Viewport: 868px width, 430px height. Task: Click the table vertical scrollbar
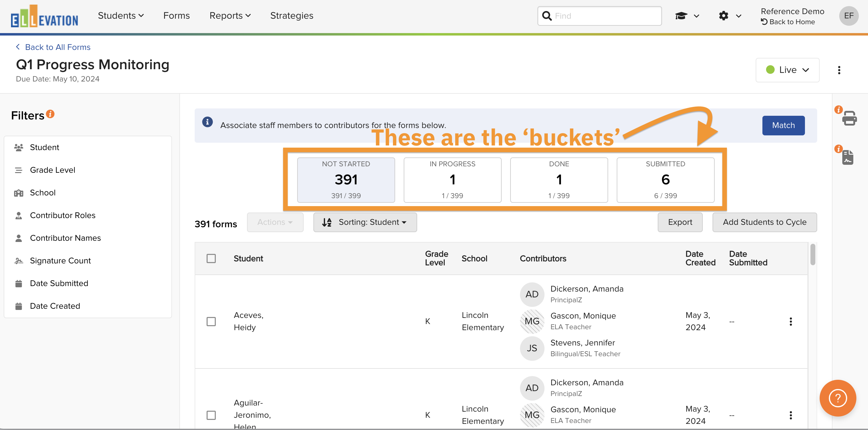click(812, 255)
